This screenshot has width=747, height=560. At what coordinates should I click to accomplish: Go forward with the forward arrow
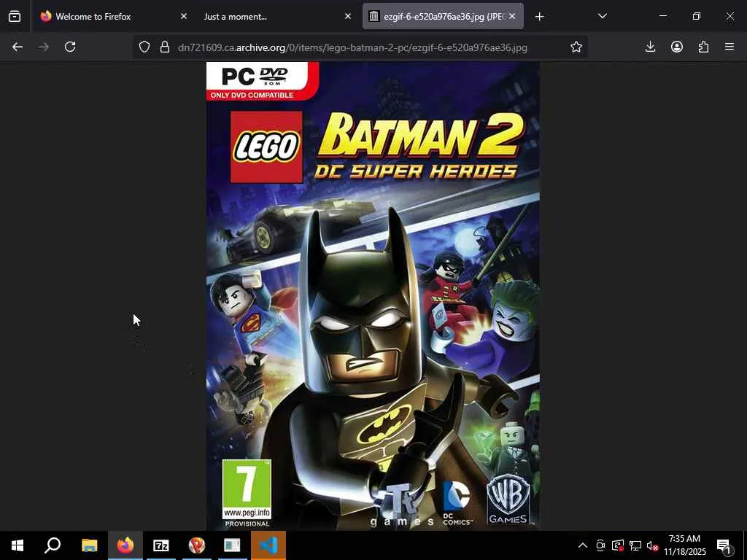(44, 47)
